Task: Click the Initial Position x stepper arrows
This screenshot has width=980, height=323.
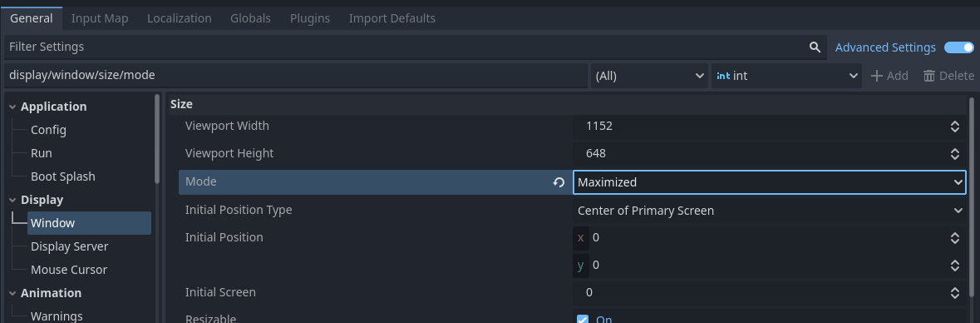Action: point(954,237)
